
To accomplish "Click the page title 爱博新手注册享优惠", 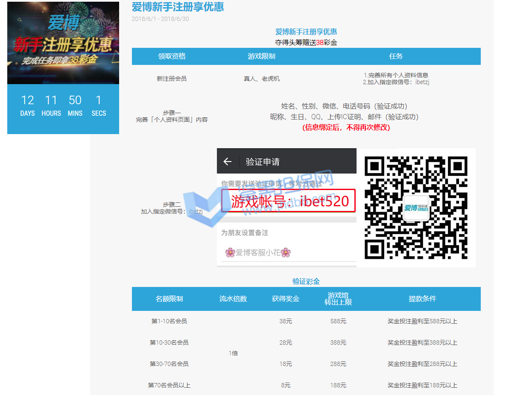I will pos(178,7).
